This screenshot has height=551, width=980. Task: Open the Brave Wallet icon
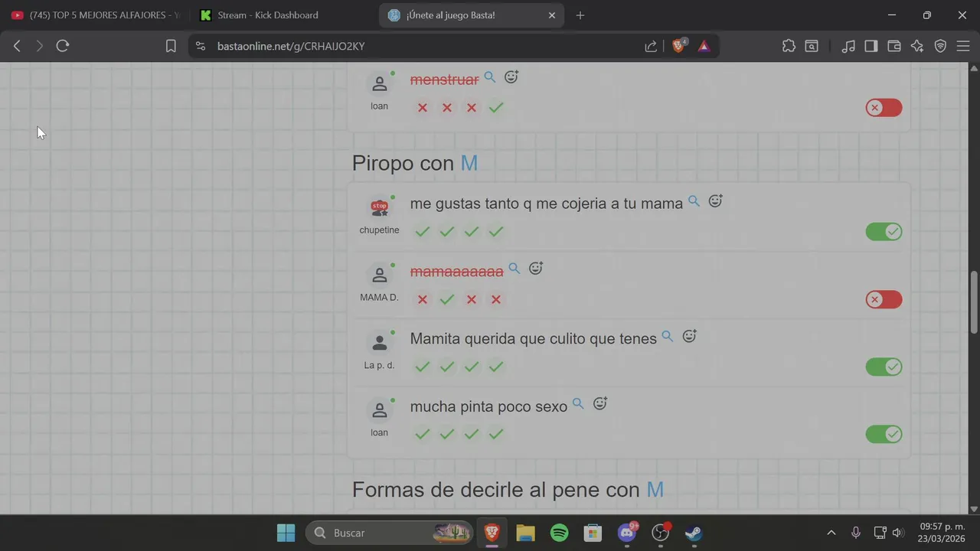point(893,46)
